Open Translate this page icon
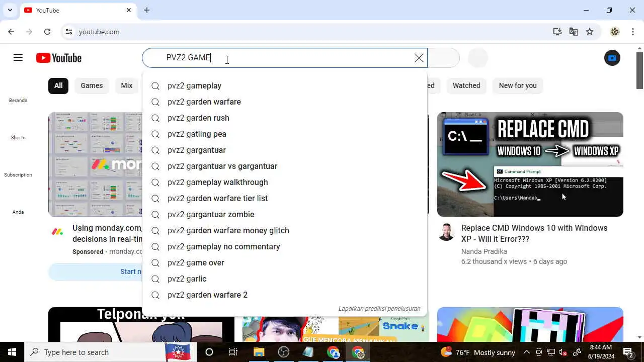 574,32
